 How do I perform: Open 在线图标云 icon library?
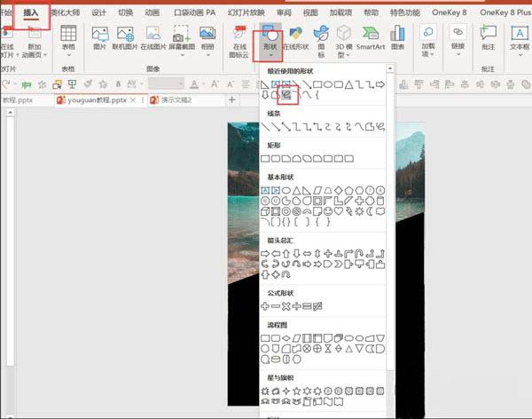pyautogui.click(x=239, y=42)
